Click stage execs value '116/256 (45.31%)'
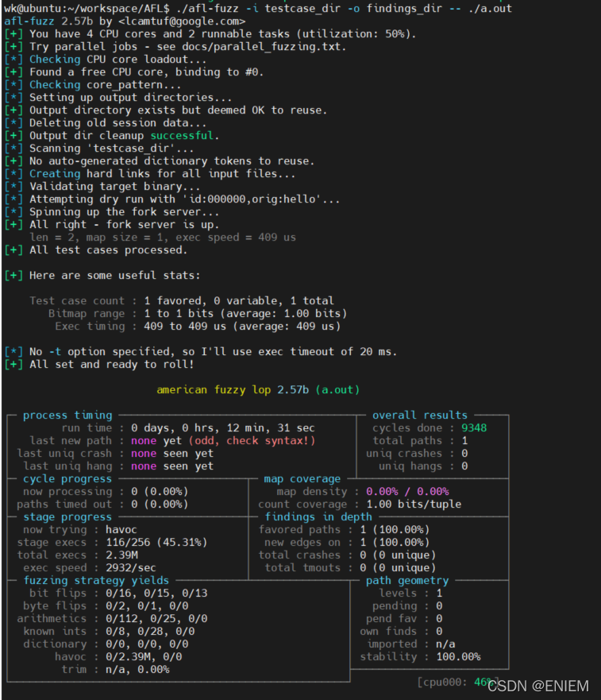This screenshot has height=700, width=601. (156, 543)
